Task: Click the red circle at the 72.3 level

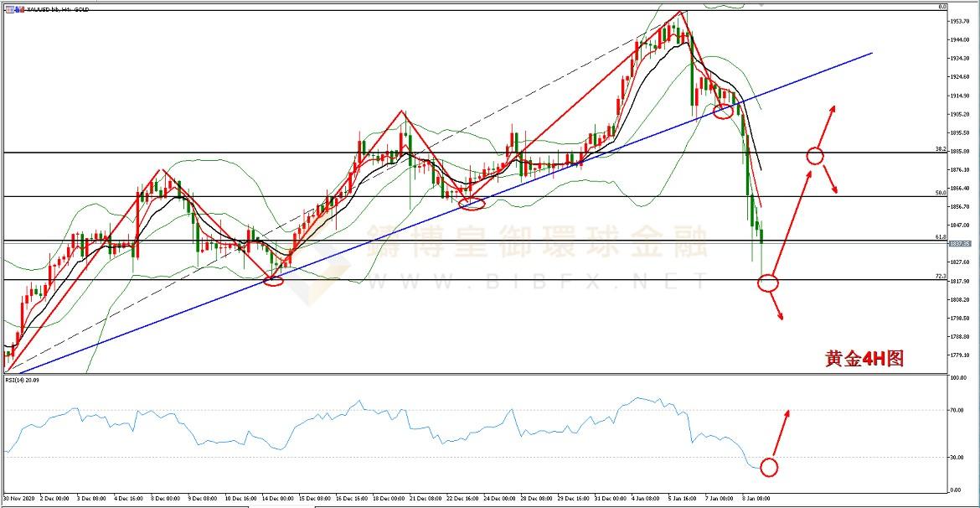Action: 768,283
